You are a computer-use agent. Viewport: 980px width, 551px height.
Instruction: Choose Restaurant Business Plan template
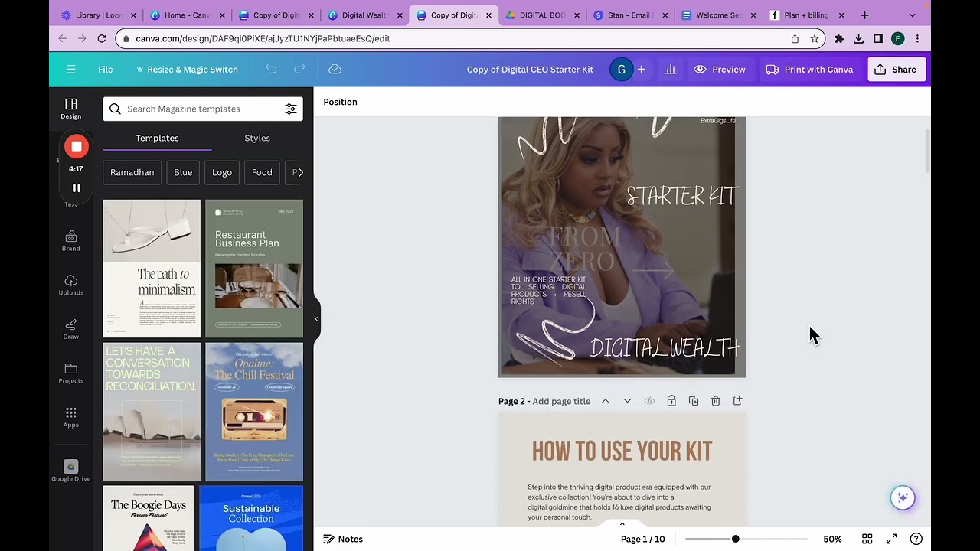[x=254, y=269]
